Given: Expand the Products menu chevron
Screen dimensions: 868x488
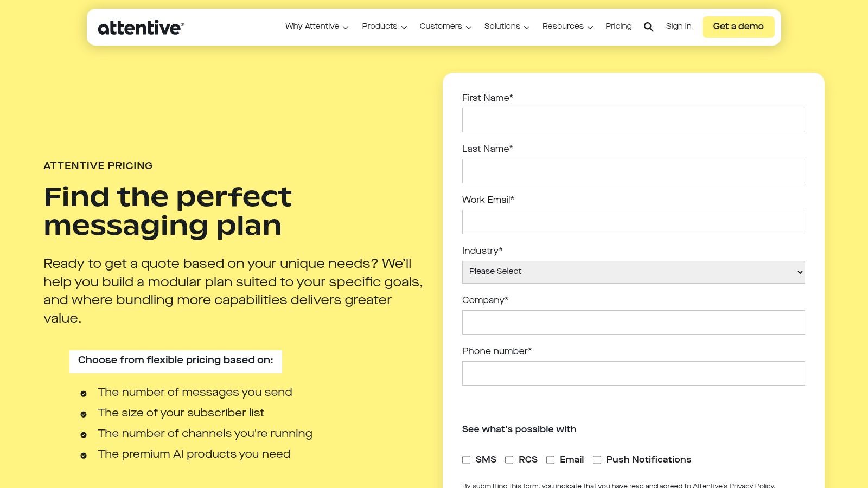Looking at the screenshot, I should pyautogui.click(x=404, y=27).
